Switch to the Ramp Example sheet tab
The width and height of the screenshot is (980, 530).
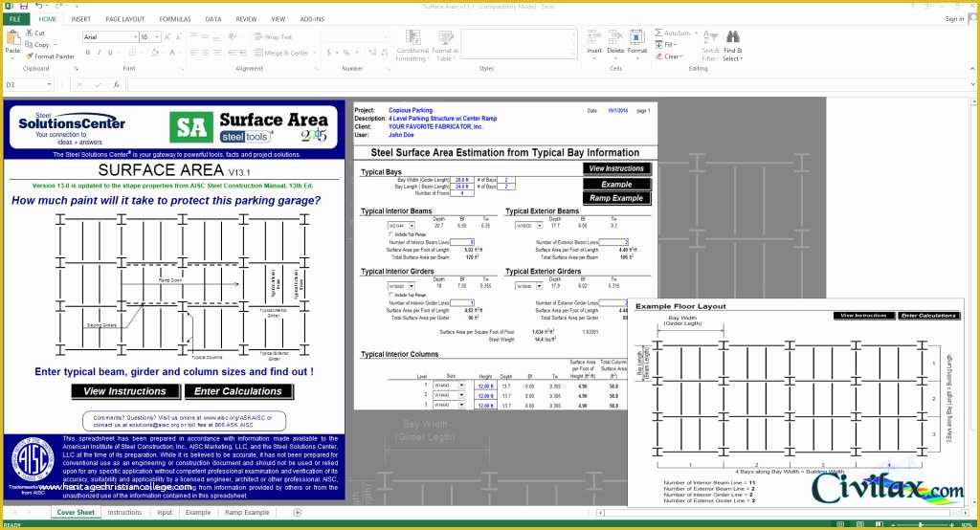pos(247,513)
